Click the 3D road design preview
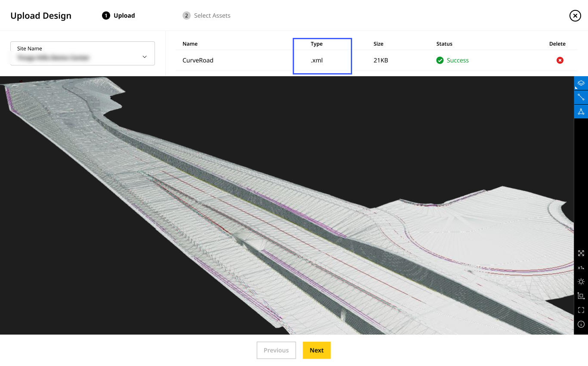Screen dimensions: 588x366 [x=284, y=207]
